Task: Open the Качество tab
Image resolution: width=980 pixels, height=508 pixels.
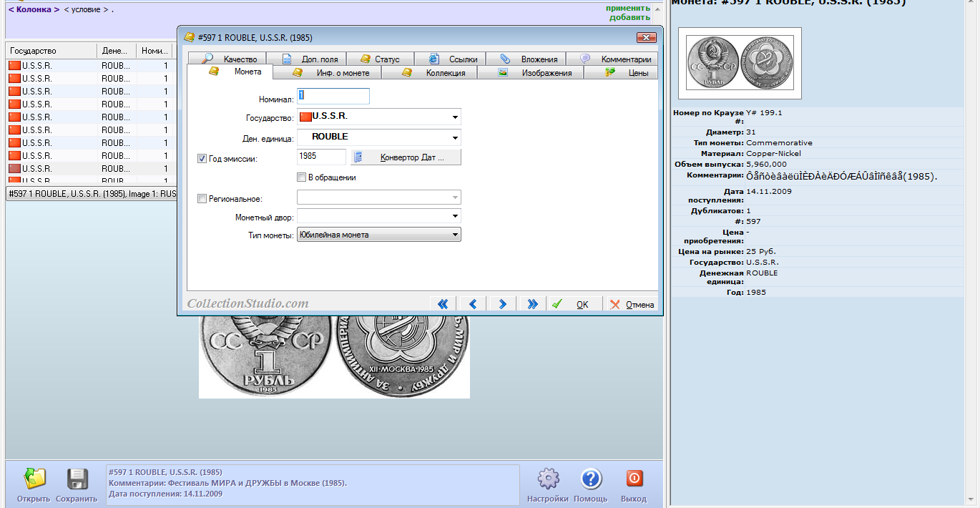Action: 228,59
